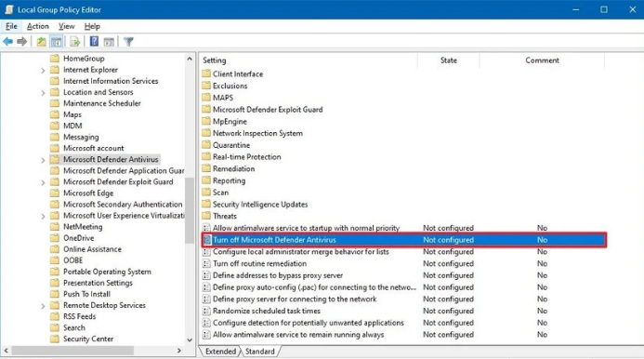Switch to the Standard tab
The width and height of the screenshot is (644, 359).
point(259,352)
